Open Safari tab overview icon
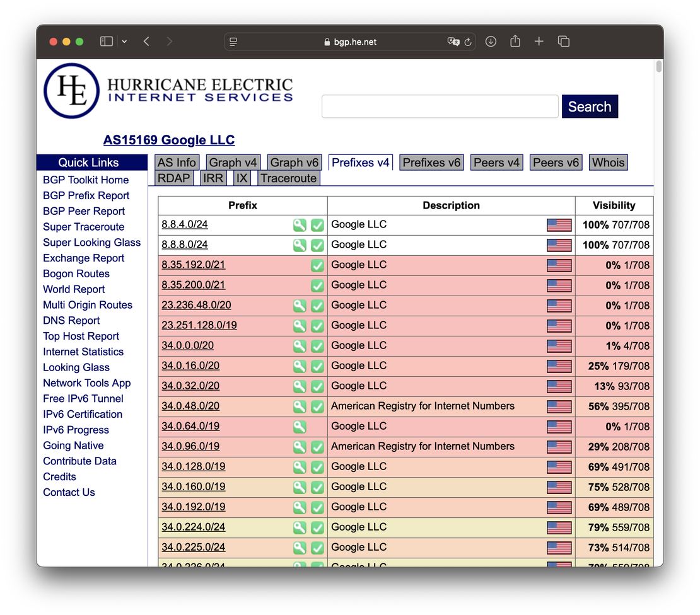700x615 pixels. (564, 42)
